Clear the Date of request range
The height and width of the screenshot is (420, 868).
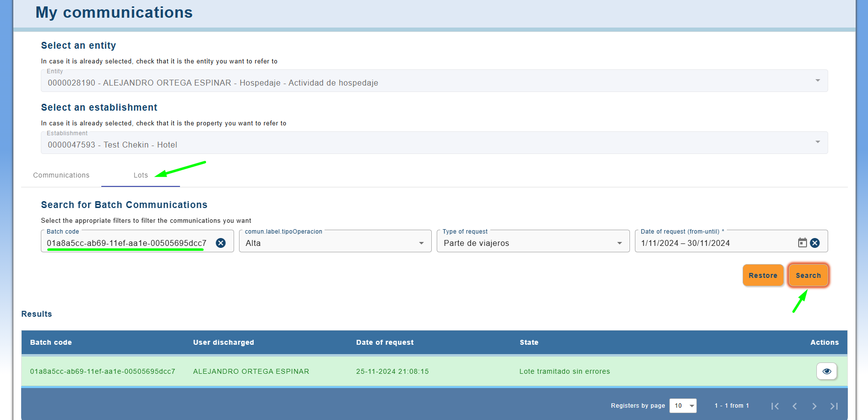(815, 243)
